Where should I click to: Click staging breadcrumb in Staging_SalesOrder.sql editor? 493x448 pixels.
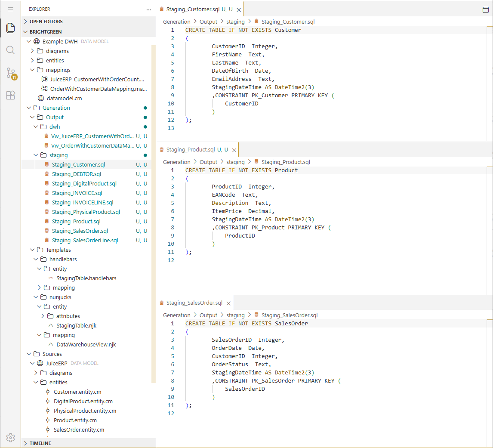click(235, 315)
